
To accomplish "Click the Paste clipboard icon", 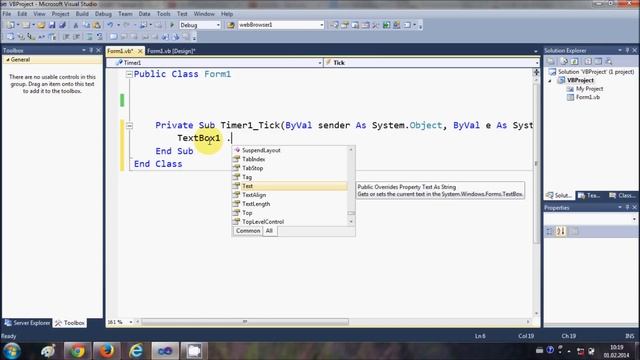I will click(97, 25).
